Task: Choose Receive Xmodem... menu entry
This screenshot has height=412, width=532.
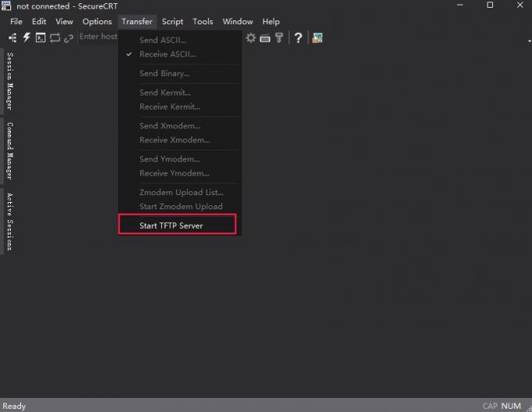Action: (179, 140)
